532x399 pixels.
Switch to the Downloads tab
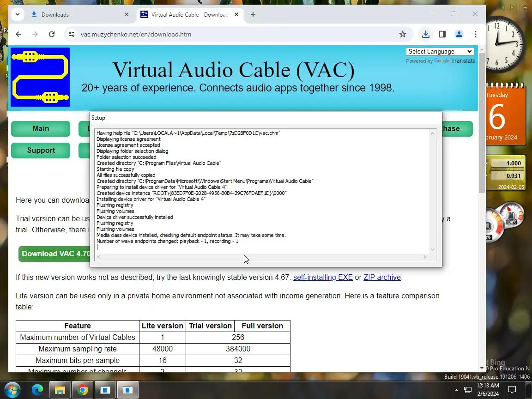tap(80, 15)
